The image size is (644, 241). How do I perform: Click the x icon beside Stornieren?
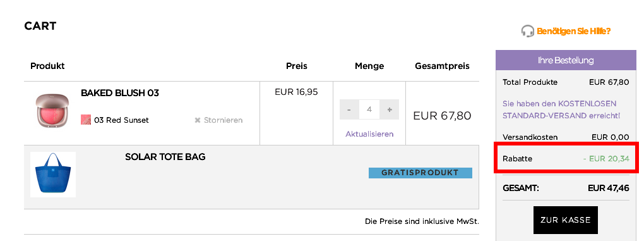point(197,120)
